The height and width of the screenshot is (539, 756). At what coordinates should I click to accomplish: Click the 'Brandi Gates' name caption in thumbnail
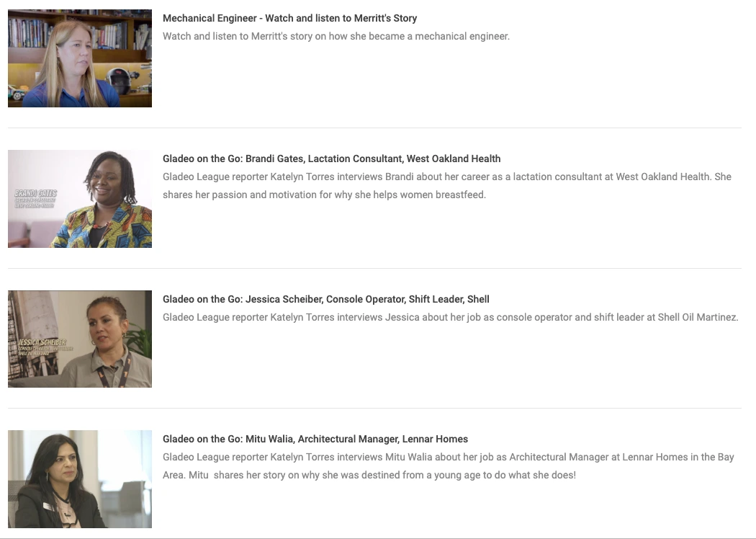click(36, 193)
